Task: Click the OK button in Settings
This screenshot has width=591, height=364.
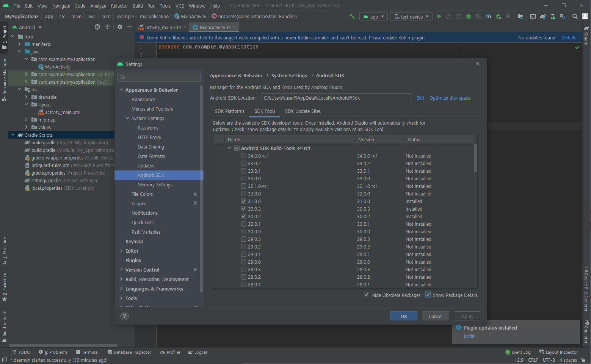Action: 404,316
